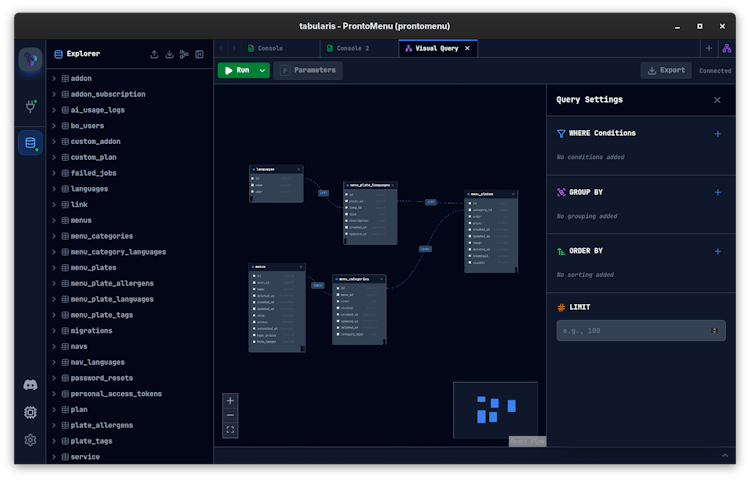The image size is (750, 480).
Task: Close the Visual Query tab
Action: (467, 48)
